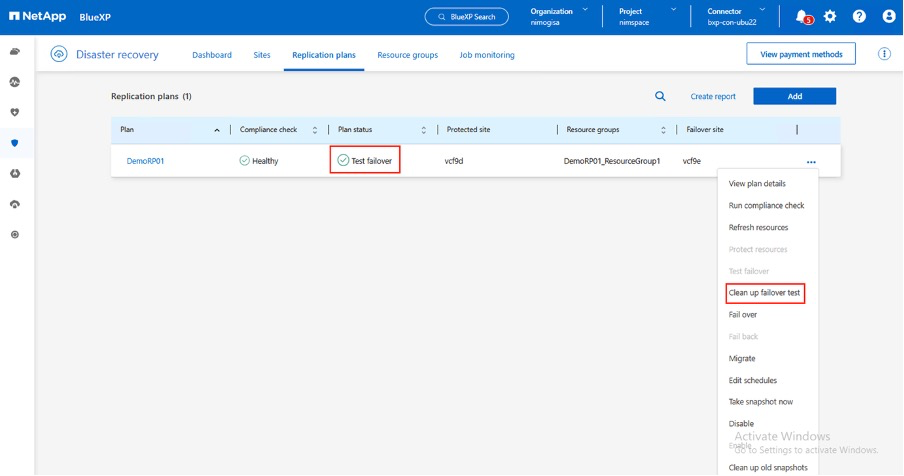Image resolution: width=904 pixels, height=476 pixels.
Task: Click the Add button
Action: click(x=794, y=96)
